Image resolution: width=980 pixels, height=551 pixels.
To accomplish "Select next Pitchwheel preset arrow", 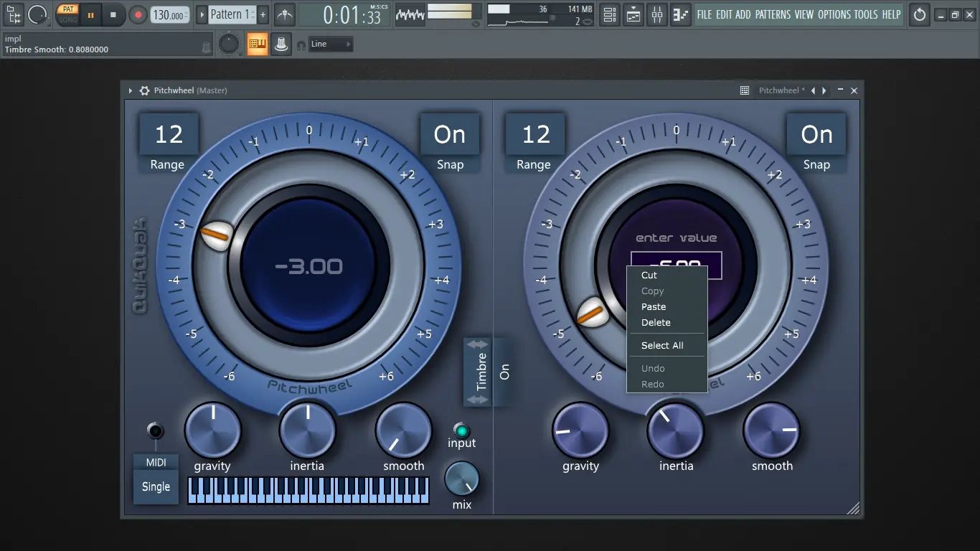I will [x=824, y=90].
